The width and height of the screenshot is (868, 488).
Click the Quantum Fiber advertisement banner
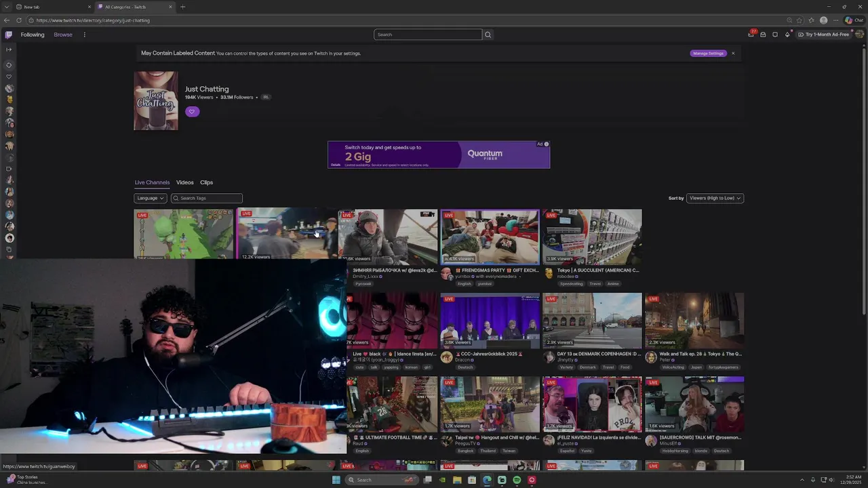(x=439, y=155)
